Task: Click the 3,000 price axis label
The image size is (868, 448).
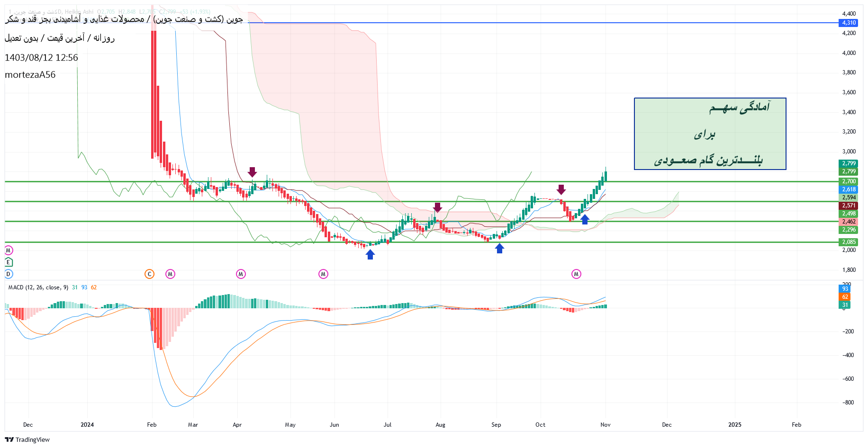Action: pos(849,152)
